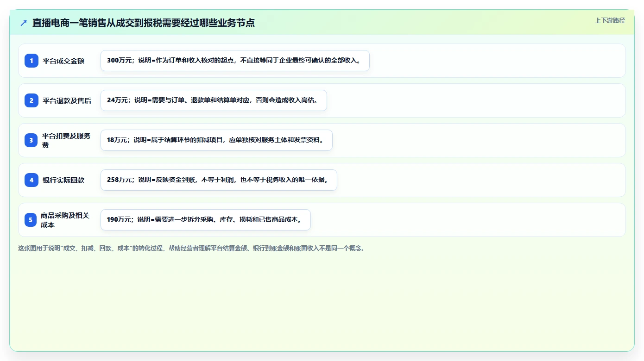Select the 平台扣费及服务费 label
Viewport: 644px width, 361px height.
click(x=67, y=140)
